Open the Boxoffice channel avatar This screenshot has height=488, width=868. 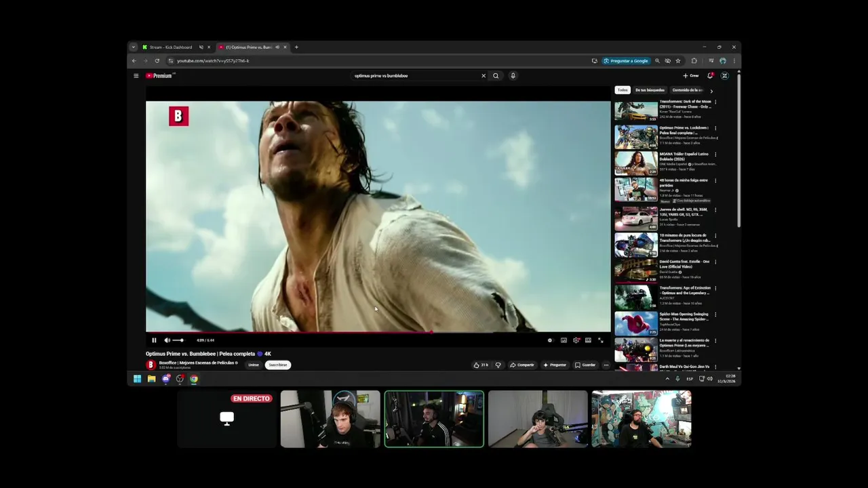[151, 365]
